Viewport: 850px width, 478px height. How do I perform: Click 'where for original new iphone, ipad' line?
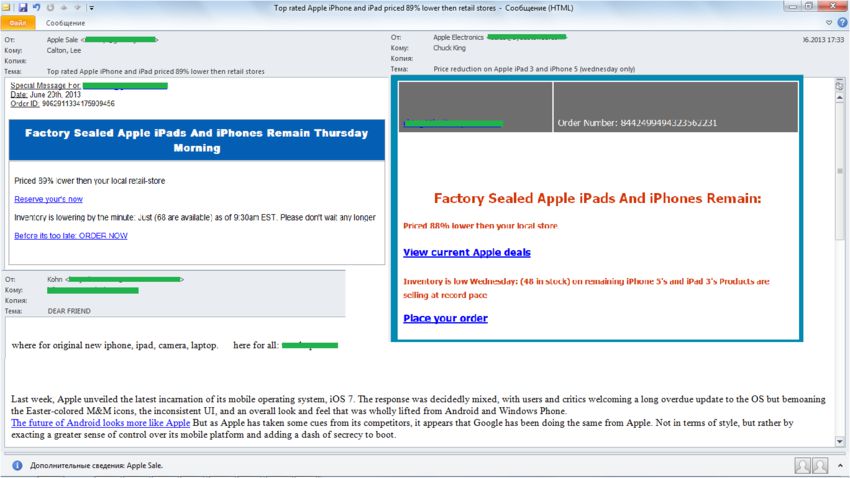[114, 345]
